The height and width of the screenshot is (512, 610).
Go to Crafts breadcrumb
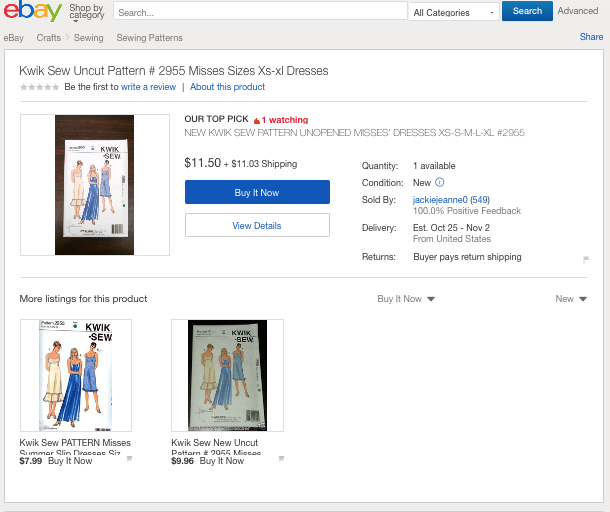[x=48, y=38]
